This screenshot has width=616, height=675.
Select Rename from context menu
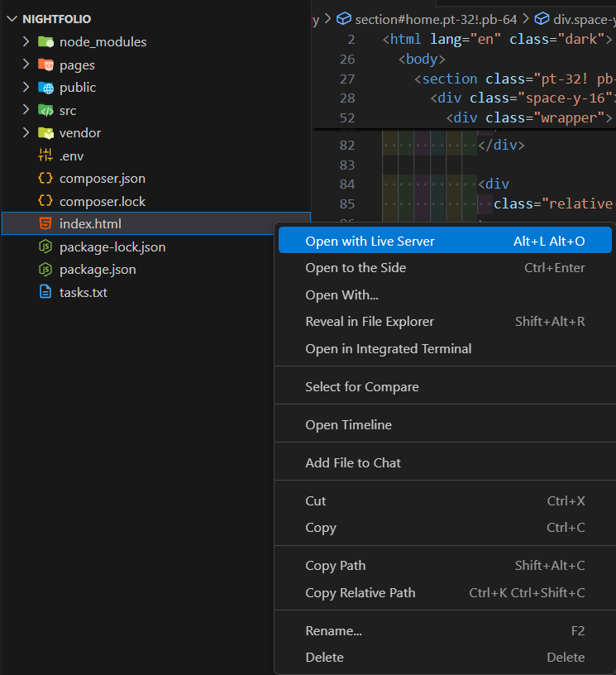333,631
